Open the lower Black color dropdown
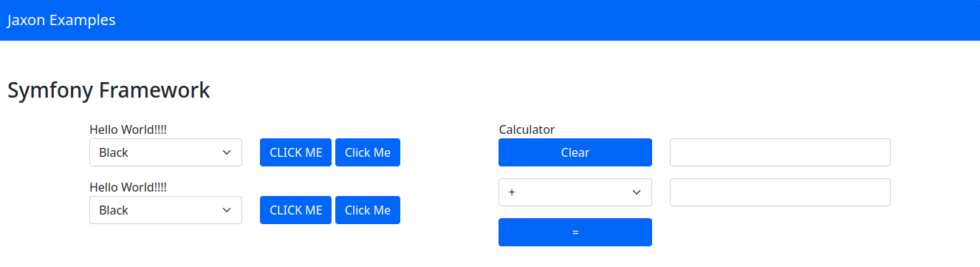 [165, 210]
